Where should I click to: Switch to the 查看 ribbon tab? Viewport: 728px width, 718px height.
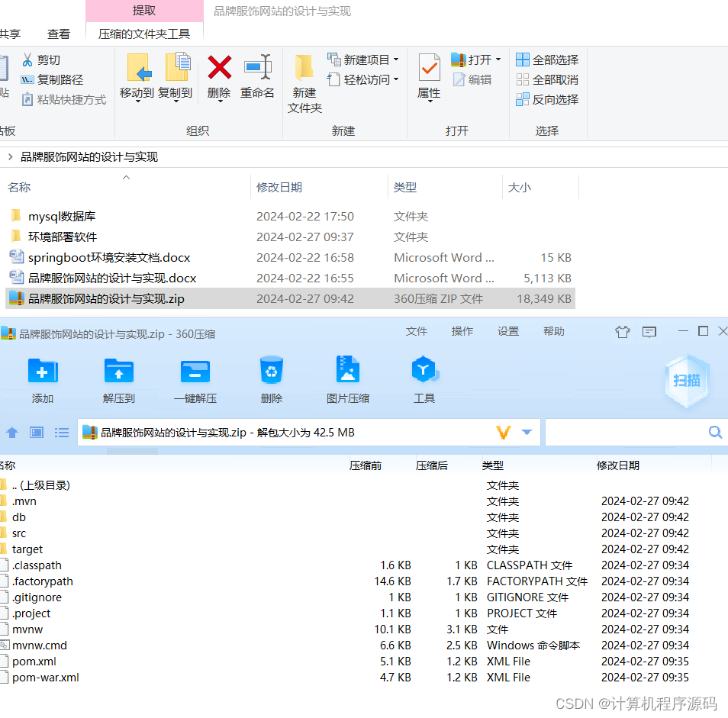(x=57, y=34)
